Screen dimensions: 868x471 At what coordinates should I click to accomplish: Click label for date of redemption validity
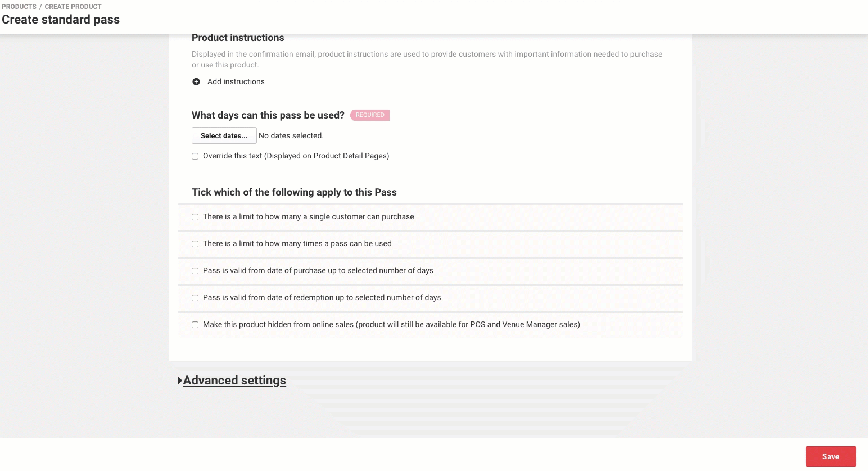322,297
